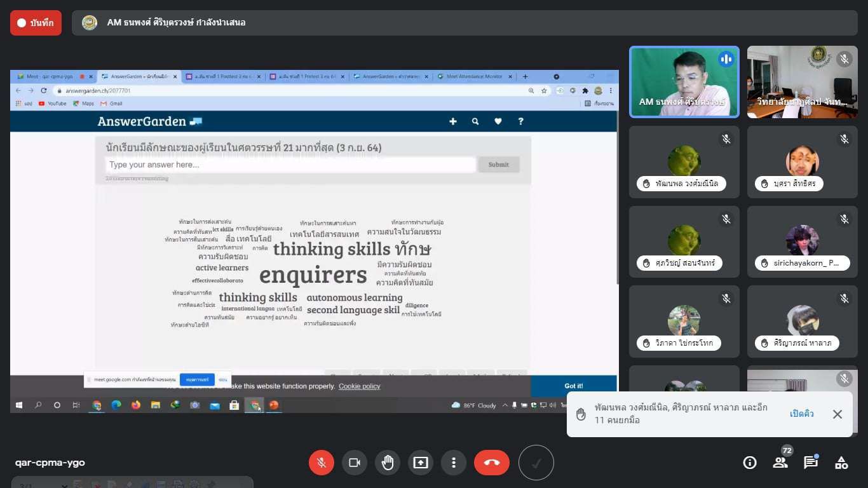
Task: Unmute the microphone in the call controls
Action: [x=322, y=463]
